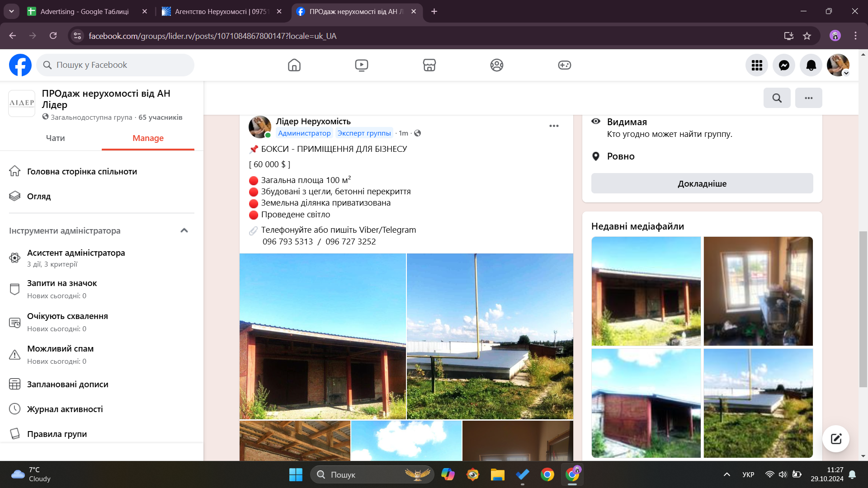868x488 pixels.
Task: Open Messenger chats icon
Action: (x=784, y=65)
